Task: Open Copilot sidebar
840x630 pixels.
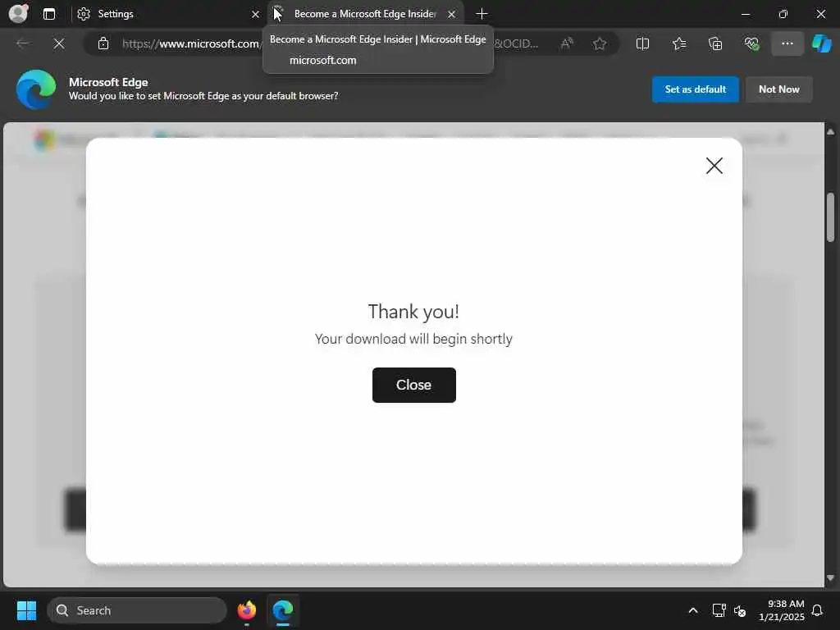Action: [x=821, y=43]
